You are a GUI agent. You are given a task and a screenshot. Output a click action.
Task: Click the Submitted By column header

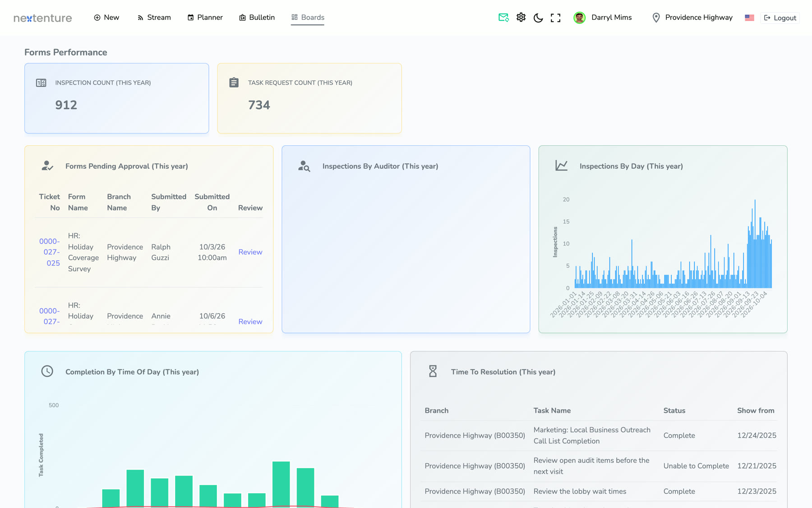[x=169, y=202]
